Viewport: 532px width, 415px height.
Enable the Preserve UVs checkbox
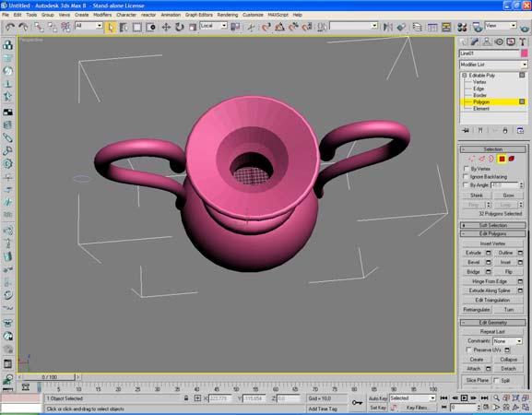(469, 350)
